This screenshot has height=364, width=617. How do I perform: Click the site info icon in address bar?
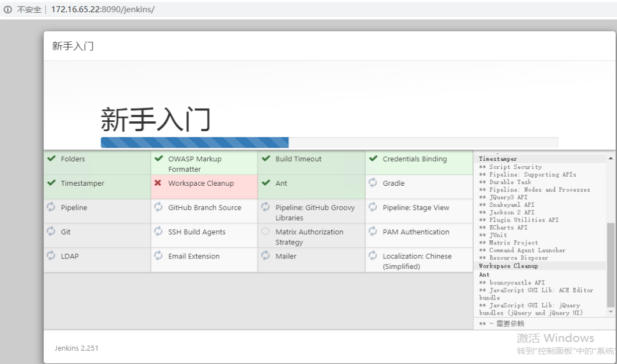coord(8,9)
